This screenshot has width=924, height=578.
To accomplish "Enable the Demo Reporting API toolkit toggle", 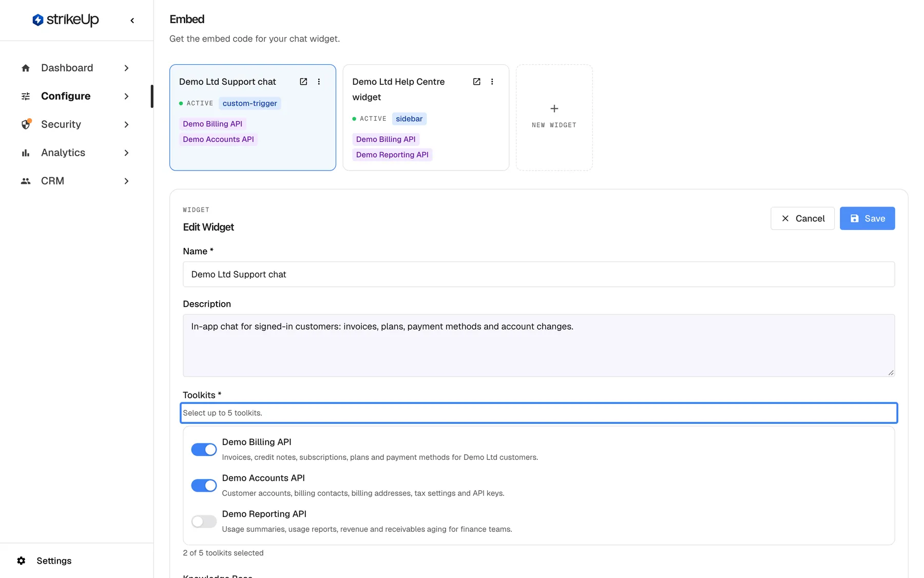I will point(204,521).
